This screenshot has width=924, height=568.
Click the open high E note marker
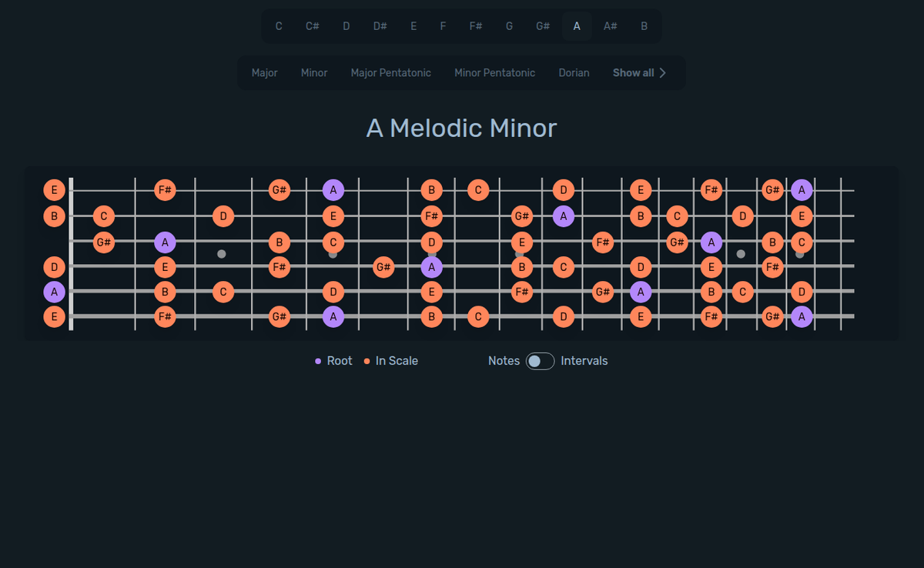click(x=54, y=190)
